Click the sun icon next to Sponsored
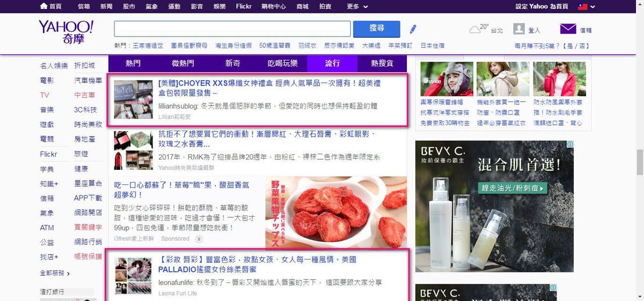This screenshot has width=644, height=301. tap(199, 239)
